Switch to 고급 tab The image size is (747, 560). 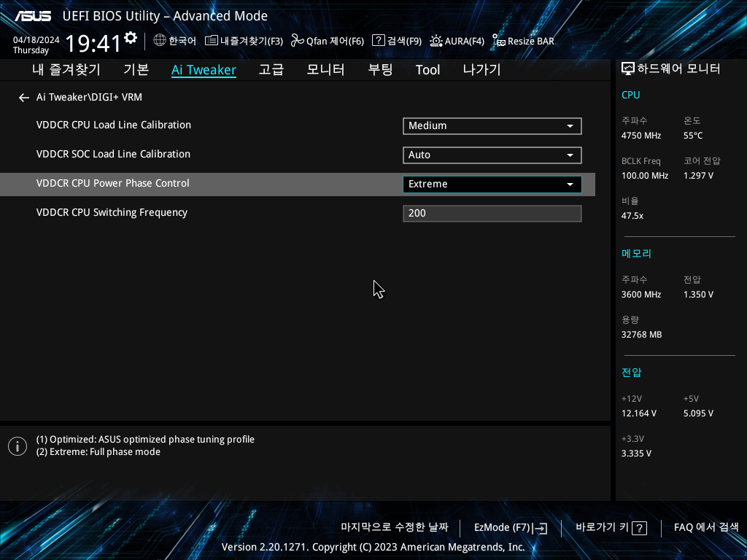271,69
